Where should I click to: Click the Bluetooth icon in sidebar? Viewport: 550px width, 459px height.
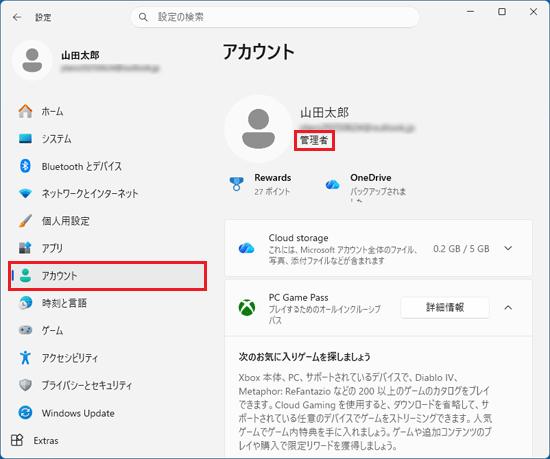pyautogui.click(x=25, y=166)
